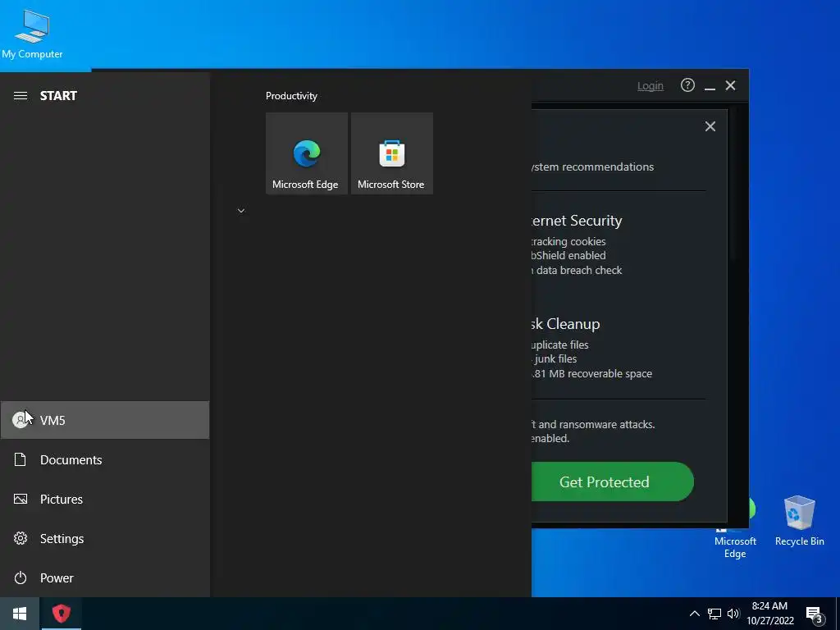Click the Settings gear icon in Start

click(x=21, y=538)
